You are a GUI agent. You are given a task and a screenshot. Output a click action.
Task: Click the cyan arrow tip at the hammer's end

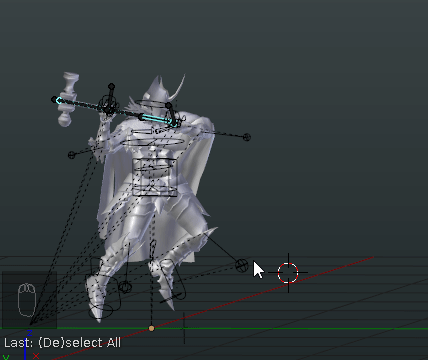coord(58,100)
